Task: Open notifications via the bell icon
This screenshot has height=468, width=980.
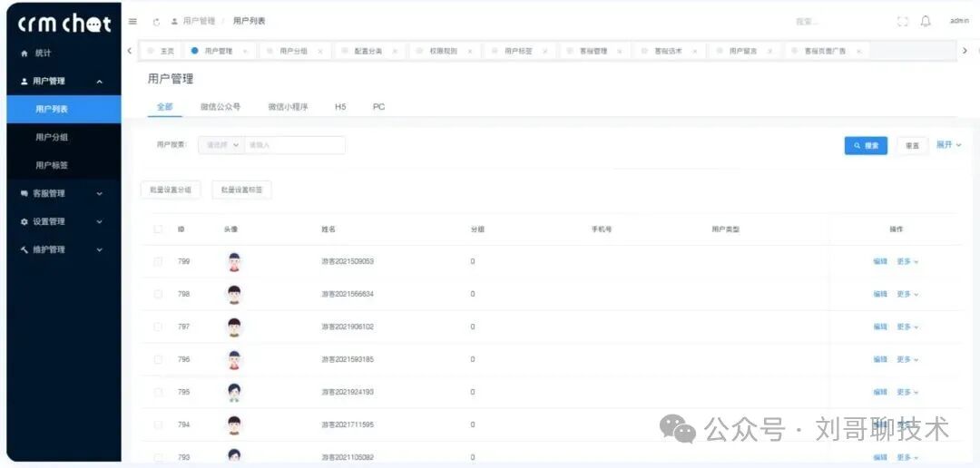Action: coord(926,21)
